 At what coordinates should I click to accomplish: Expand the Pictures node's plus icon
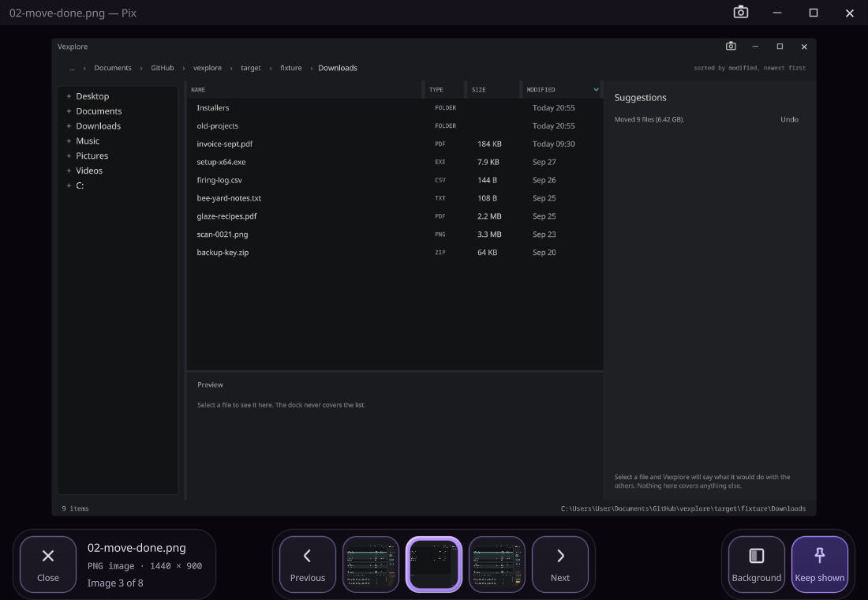point(69,156)
